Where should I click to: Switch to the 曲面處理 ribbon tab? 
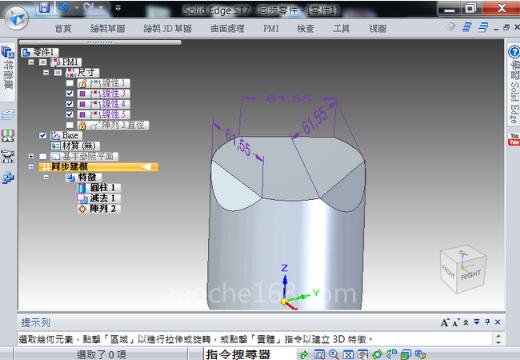click(x=227, y=29)
